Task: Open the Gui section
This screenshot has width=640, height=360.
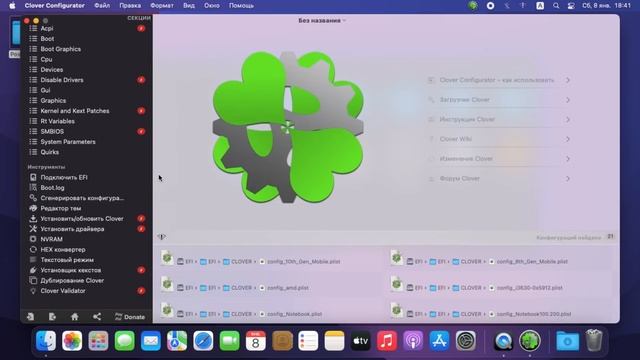Action: 45,90
